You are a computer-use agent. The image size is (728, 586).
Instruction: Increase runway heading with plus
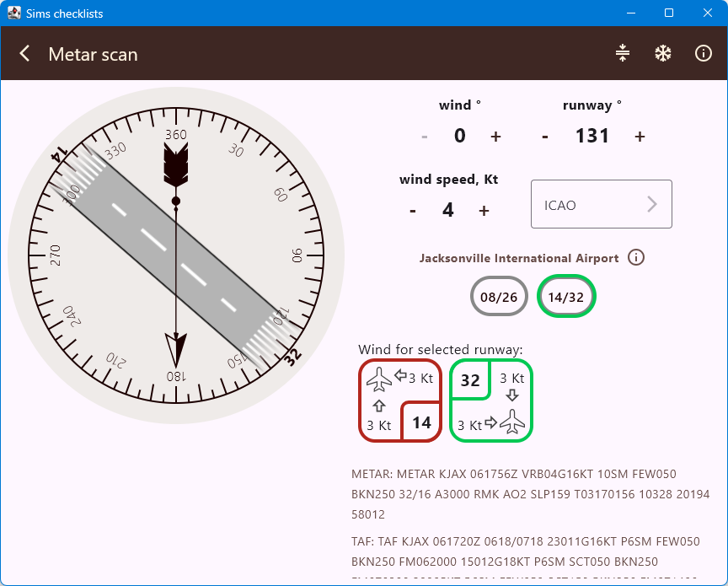[x=640, y=136]
